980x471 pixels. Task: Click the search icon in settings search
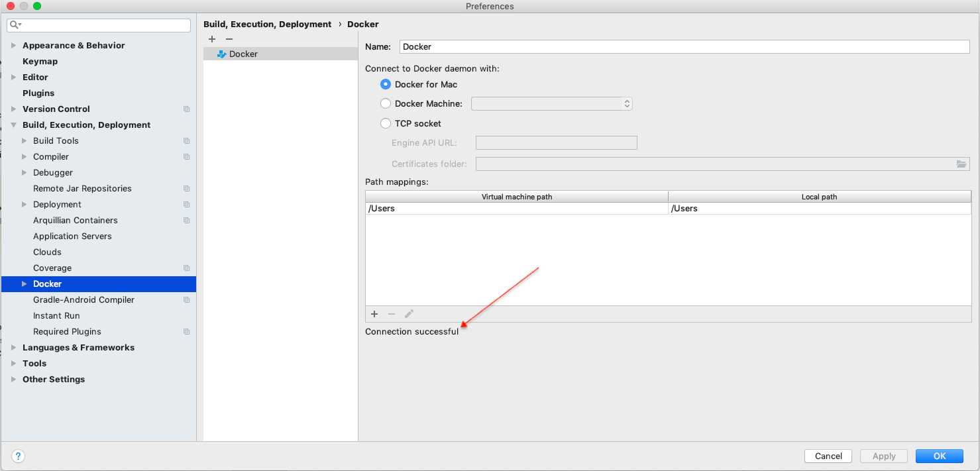pyautogui.click(x=15, y=25)
